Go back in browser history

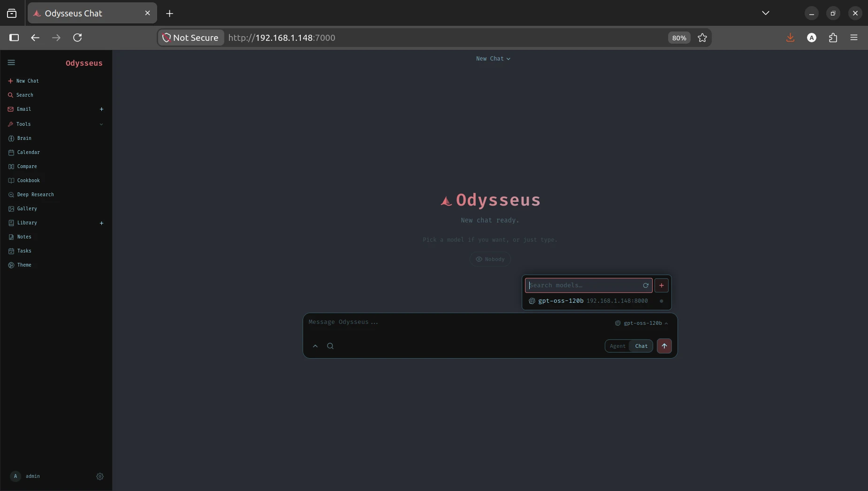35,38
